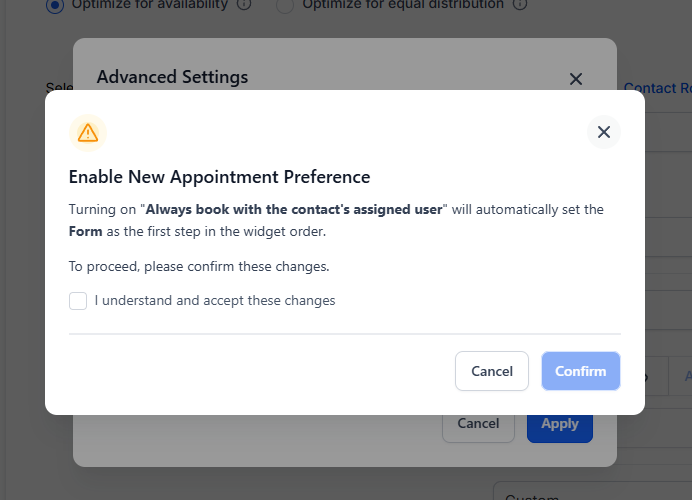Click the Enable New Appointment Preference heading

[x=219, y=177]
